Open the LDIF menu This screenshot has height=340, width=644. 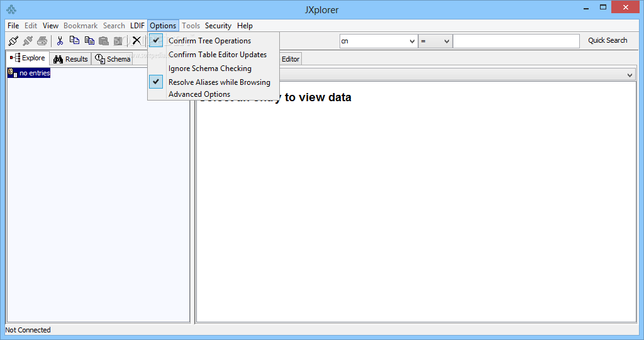(x=137, y=26)
